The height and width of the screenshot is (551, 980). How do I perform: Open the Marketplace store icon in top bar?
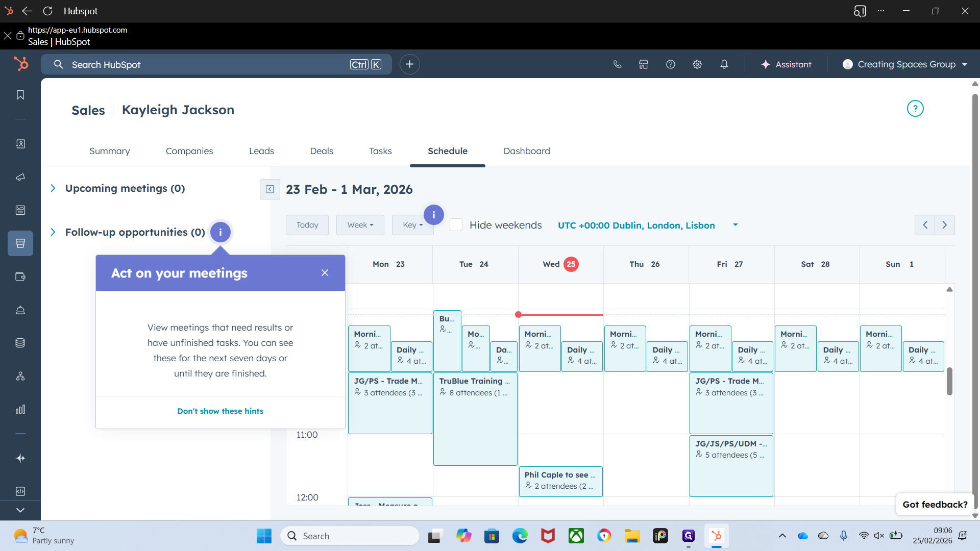644,64
